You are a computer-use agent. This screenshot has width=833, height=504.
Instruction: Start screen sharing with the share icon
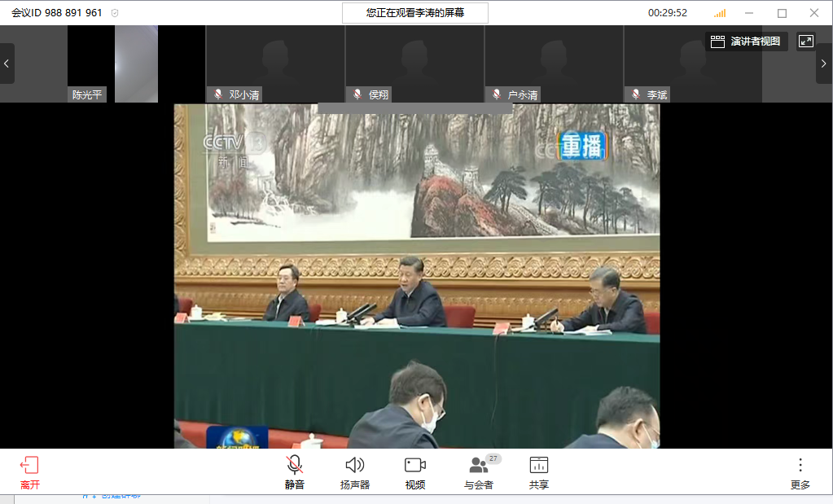tap(538, 466)
